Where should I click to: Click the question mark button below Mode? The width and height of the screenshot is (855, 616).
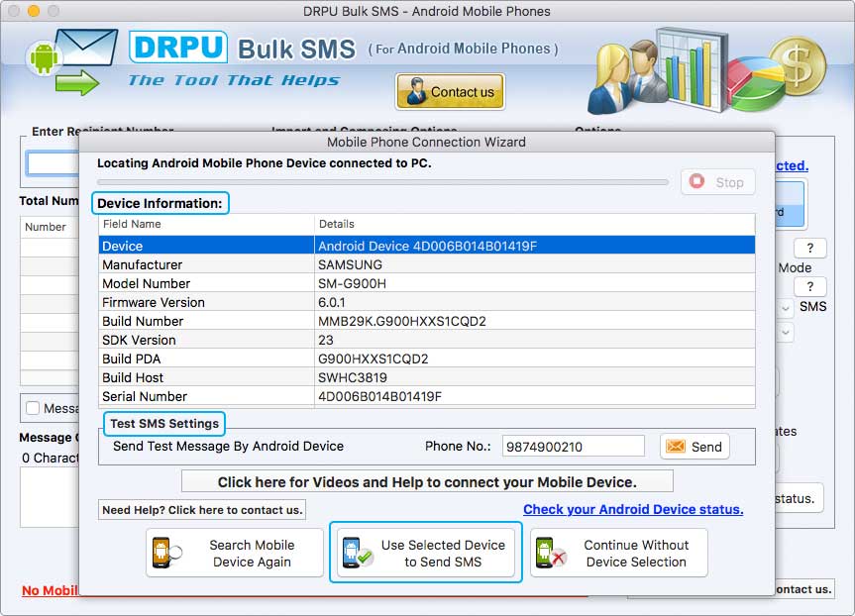pyautogui.click(x=809, y=287)
